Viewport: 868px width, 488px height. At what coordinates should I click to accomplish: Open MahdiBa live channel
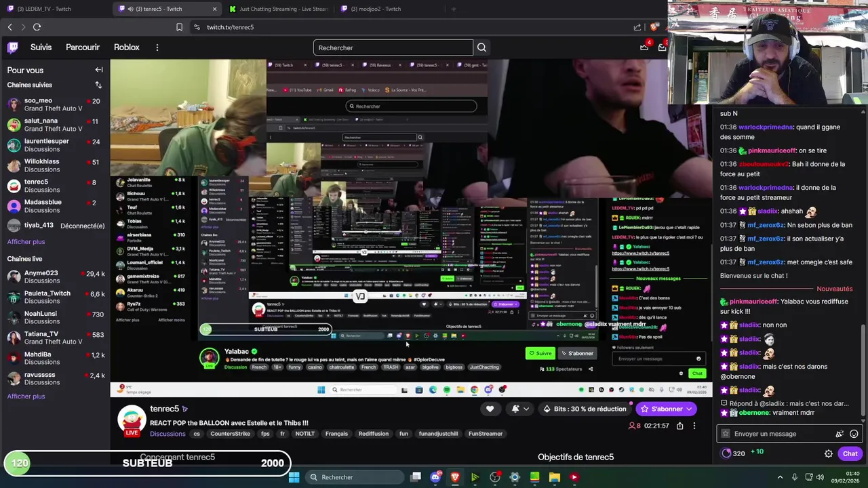[54, 358]
